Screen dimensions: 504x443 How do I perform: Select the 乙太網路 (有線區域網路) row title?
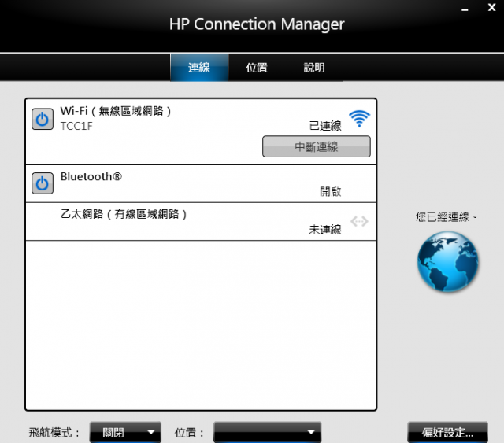click(124, 214)
